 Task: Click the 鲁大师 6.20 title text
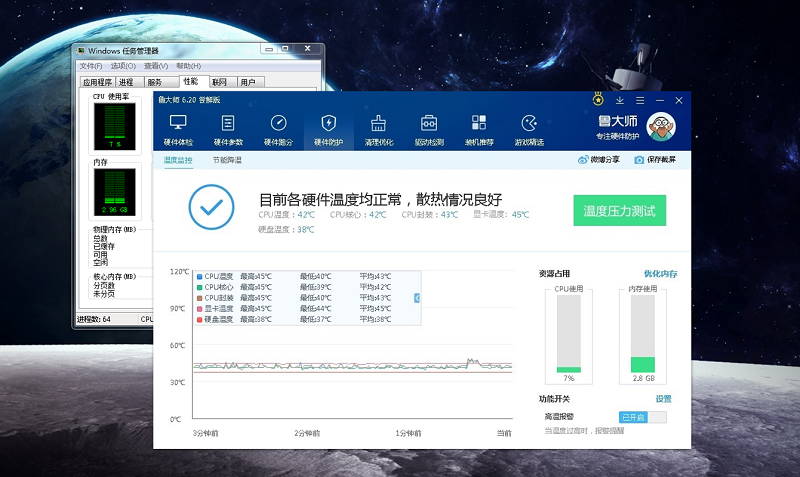coord(189,100)
